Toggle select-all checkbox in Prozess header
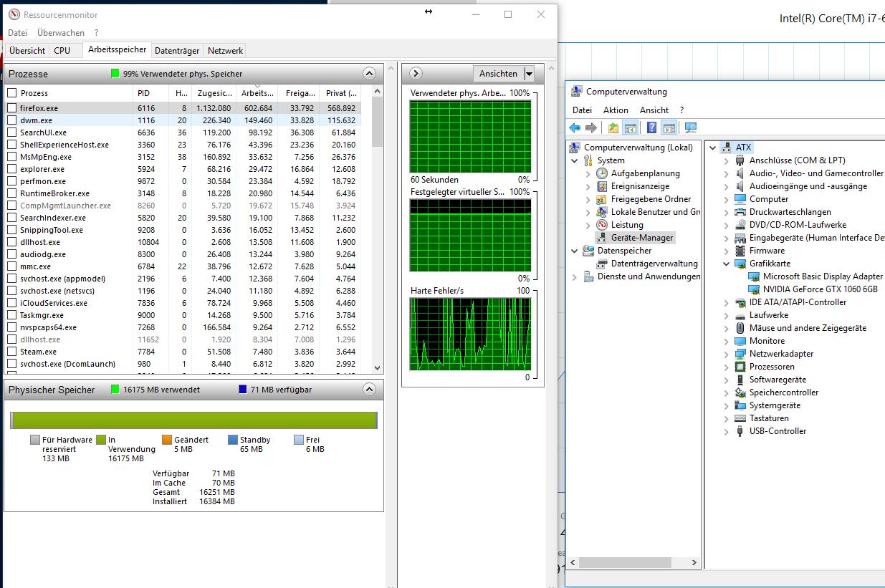 click(11, 93)
